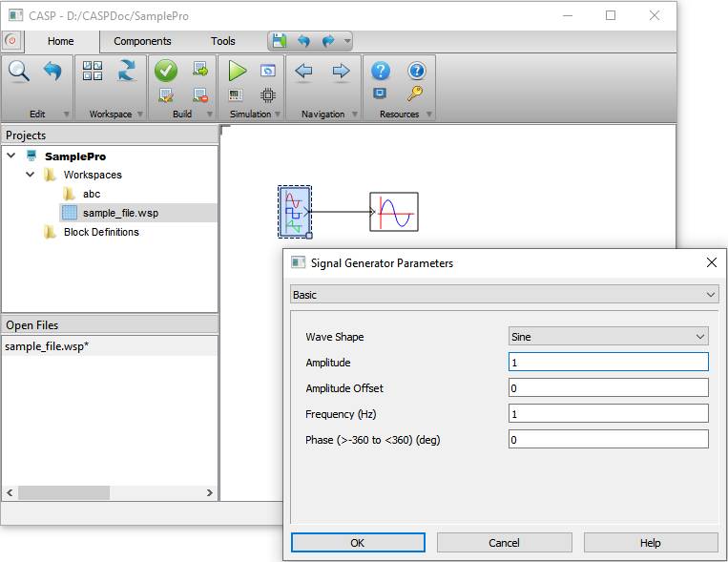The image size is (728, 562).
Task: Open the Tools tab
Action: click(223, 41)
